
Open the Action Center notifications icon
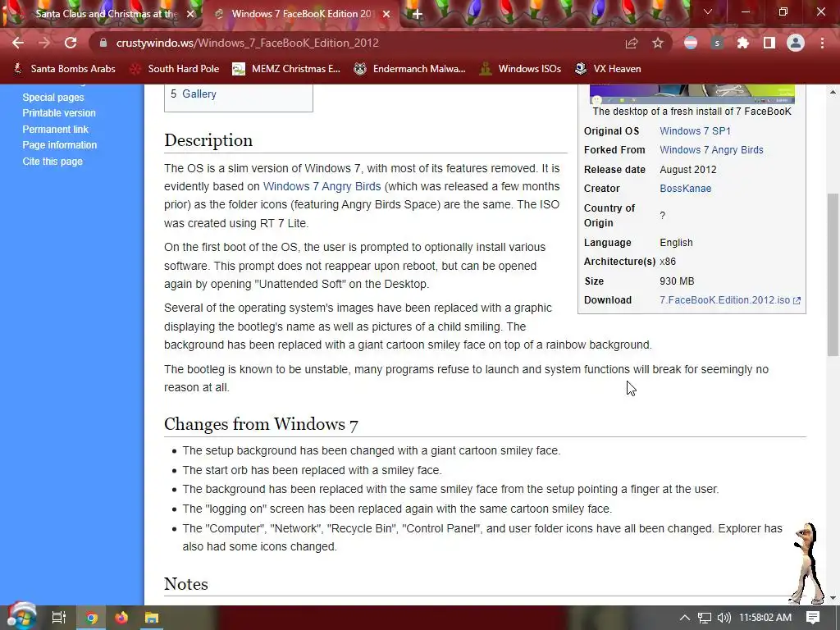813,618
